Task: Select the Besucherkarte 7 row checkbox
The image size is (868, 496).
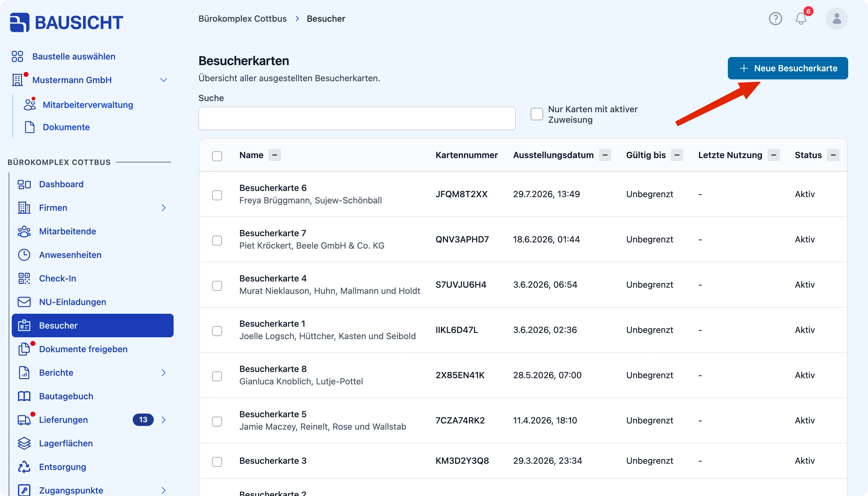Action: coord(217,241)
